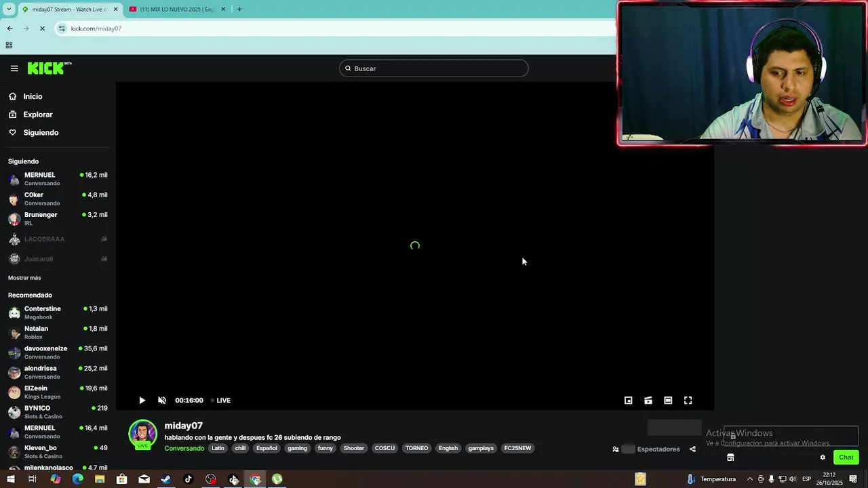
Task: Select the Shooter tag
Action: point(354,448)
